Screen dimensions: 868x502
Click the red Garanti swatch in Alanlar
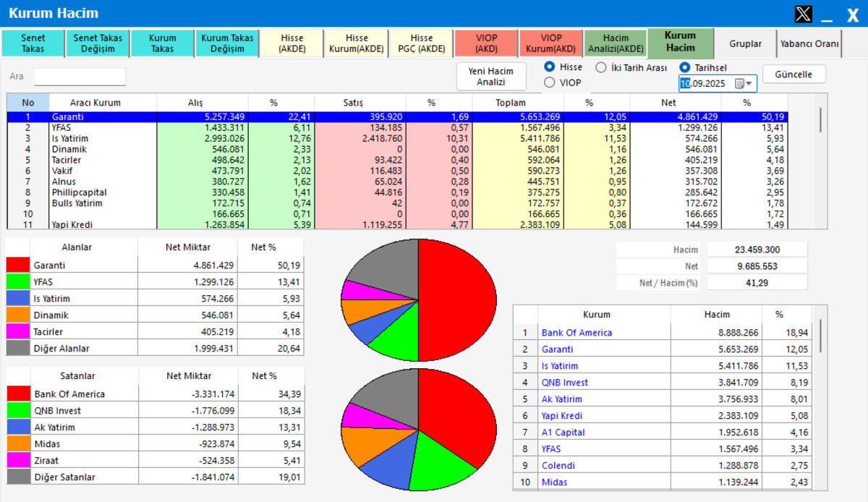tap(18, 265)
